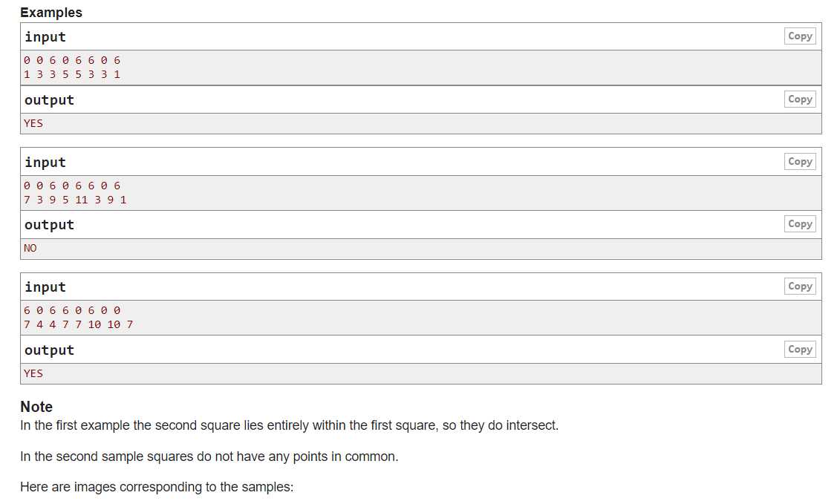Click the line '6 0 6 6 0 6 0 0'
The width and height of the screenshot is (840, 504).
coord(72,311)
